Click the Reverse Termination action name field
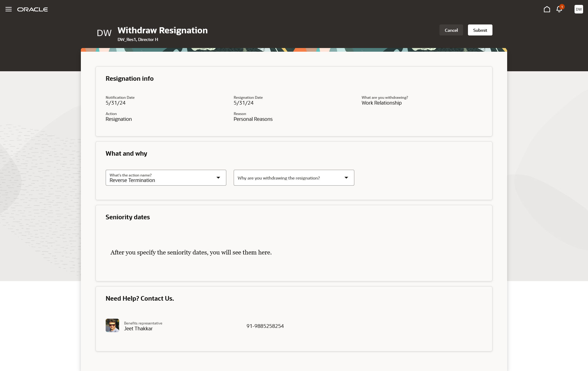The width and height of the screenshot is (588, 371). [159, 178]
